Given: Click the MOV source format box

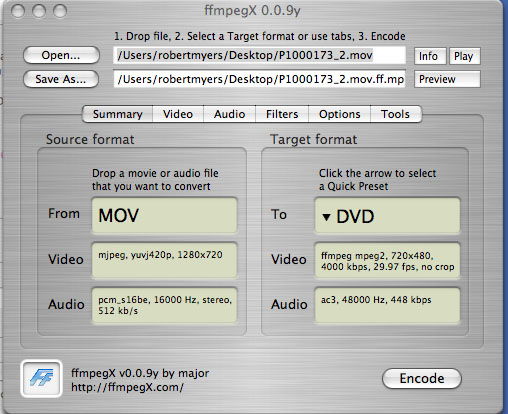Looking at the screenshot, I should [164, 215].
